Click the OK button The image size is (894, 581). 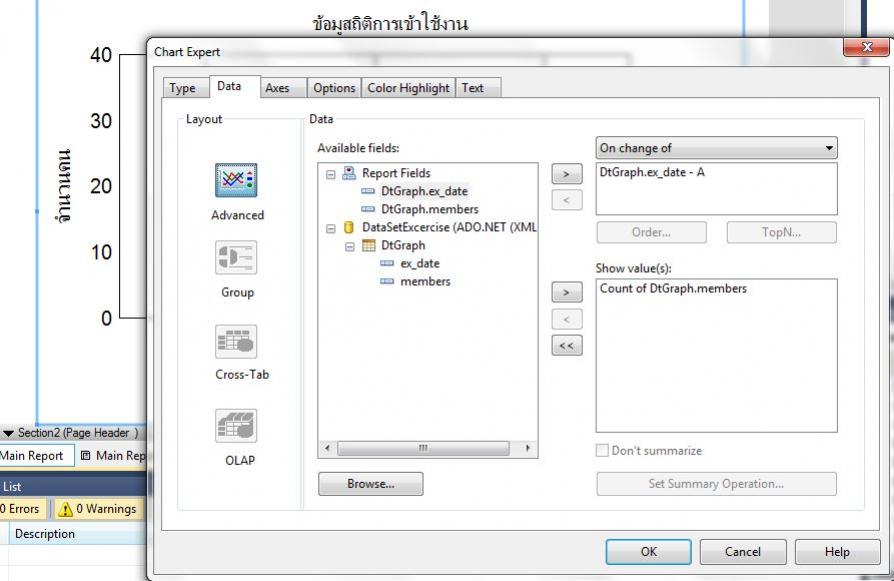[648, 552]
